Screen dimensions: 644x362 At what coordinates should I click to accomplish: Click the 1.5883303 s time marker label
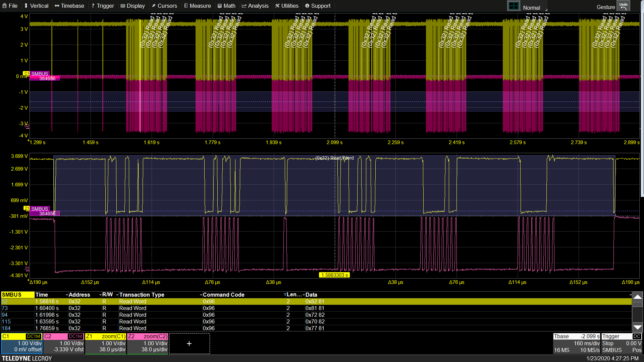click(334, 275)
